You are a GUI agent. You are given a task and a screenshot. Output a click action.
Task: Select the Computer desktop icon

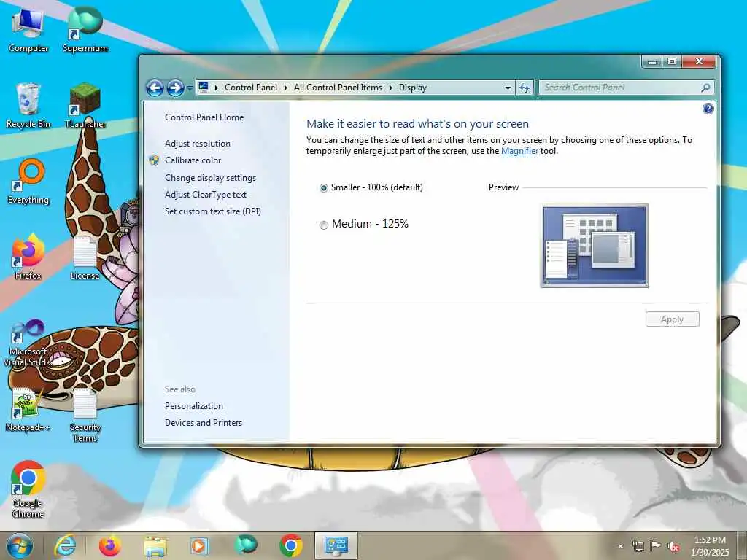tap(28, 29)
